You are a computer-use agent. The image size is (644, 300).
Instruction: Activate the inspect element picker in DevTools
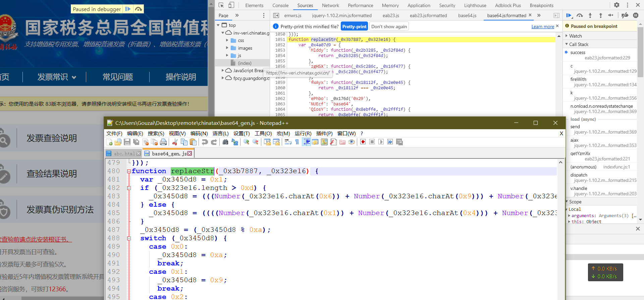[x=221, y=5]
